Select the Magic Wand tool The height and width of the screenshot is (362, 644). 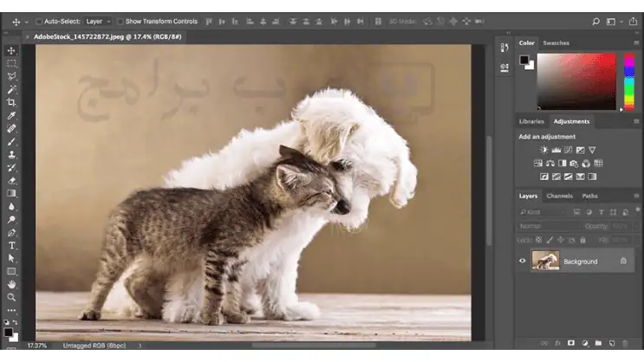(11, 89)
